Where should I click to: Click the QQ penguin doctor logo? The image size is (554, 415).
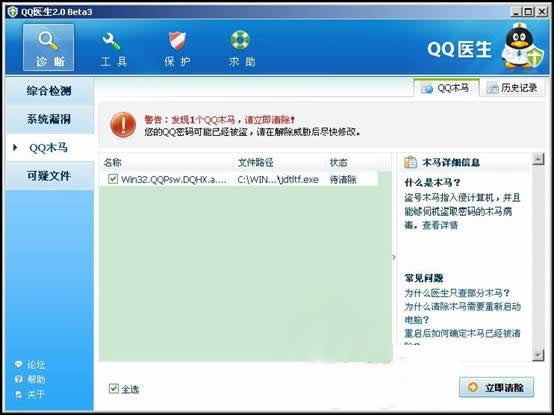[x=523, y=45]
